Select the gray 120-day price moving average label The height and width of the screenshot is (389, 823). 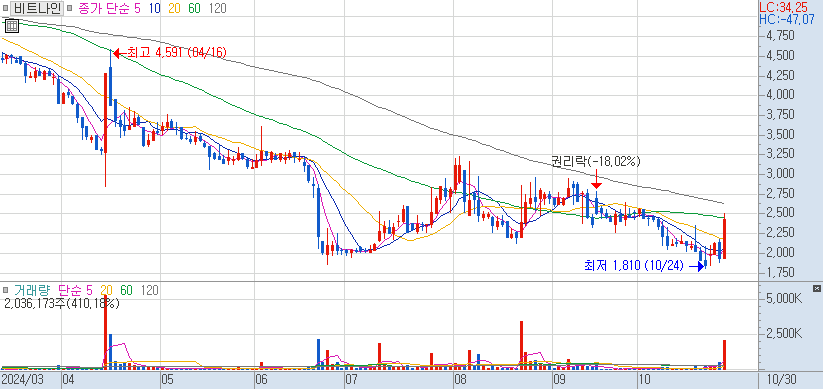(217, 8)
